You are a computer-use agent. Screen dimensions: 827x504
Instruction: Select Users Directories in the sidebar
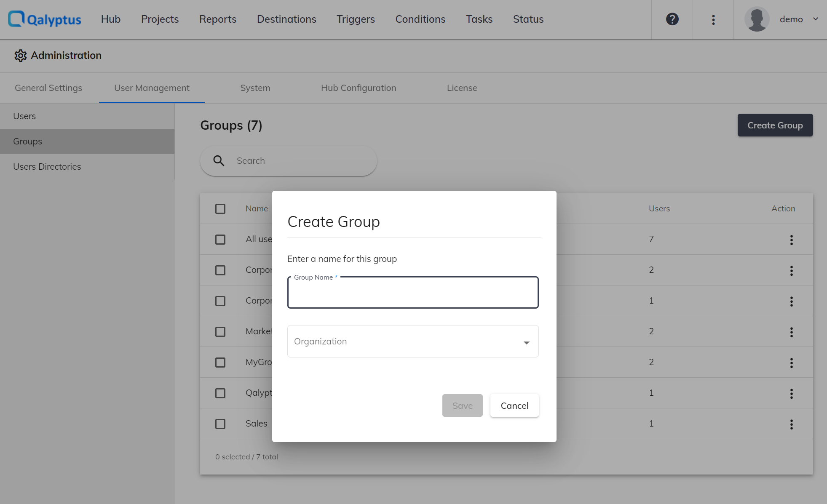point(47,166)
